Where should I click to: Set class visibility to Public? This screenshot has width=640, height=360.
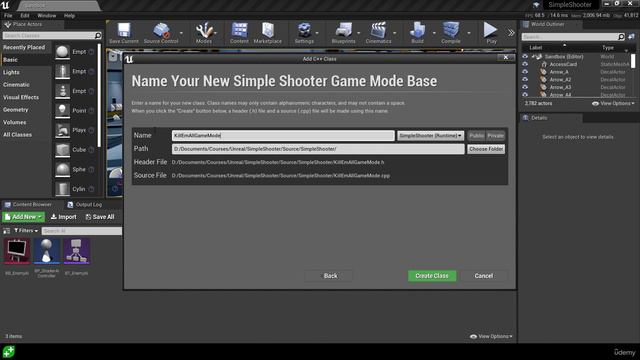pyautogui.click(x=476, y=136)
